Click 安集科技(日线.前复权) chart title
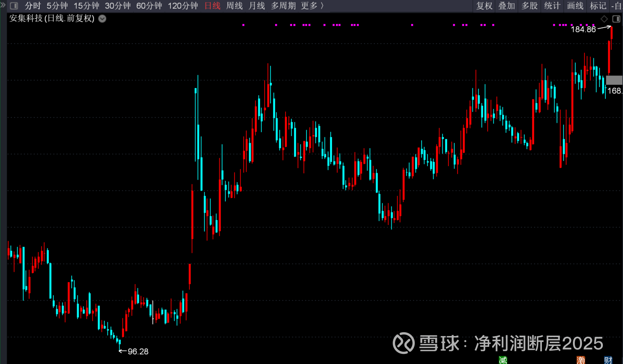 (x=52, y=18)
